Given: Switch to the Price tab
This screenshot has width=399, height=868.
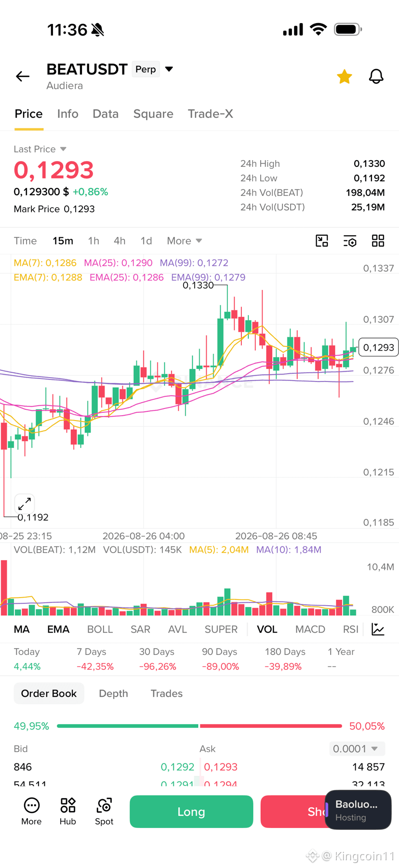Looking at the screenshot, I should 28,114.
